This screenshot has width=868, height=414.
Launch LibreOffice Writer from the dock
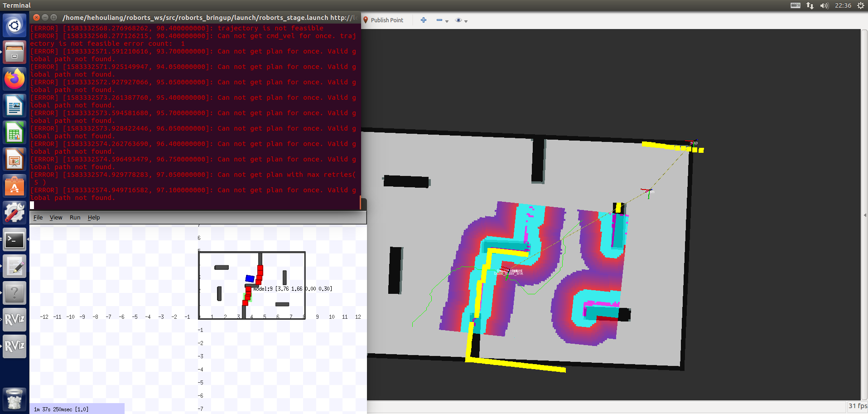click(x=14, y=106)
